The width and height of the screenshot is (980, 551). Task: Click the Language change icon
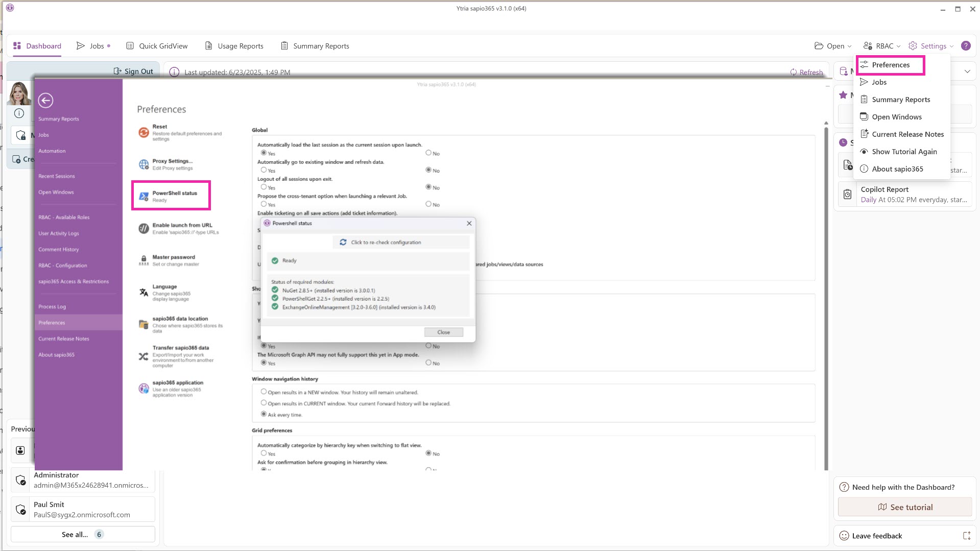[x=144, y=293]
